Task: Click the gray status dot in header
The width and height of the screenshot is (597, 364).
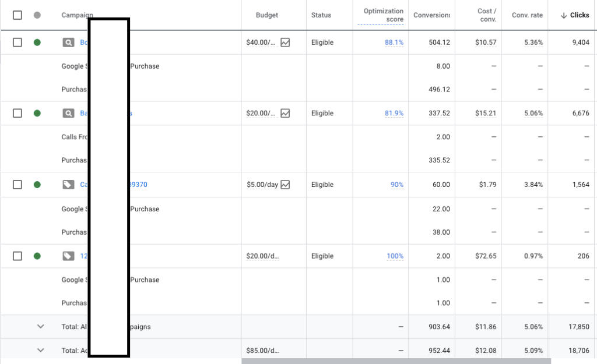Action: [x=37, y=15]
